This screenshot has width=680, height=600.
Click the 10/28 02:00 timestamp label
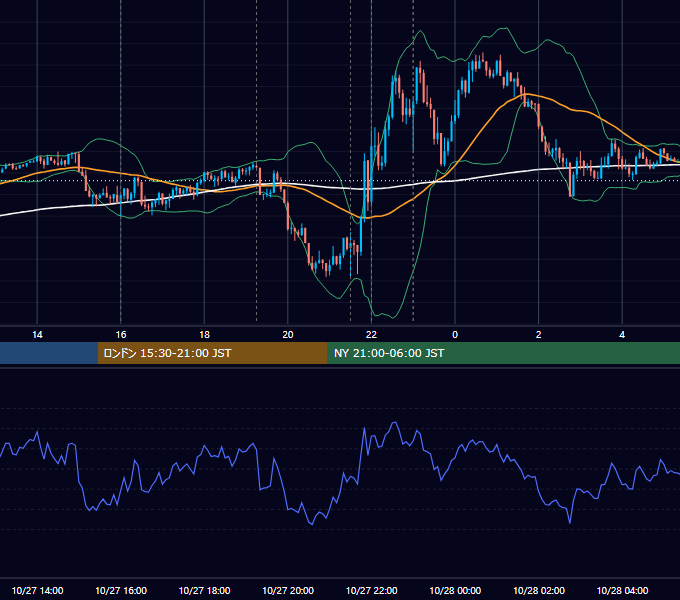coord(539,590)
